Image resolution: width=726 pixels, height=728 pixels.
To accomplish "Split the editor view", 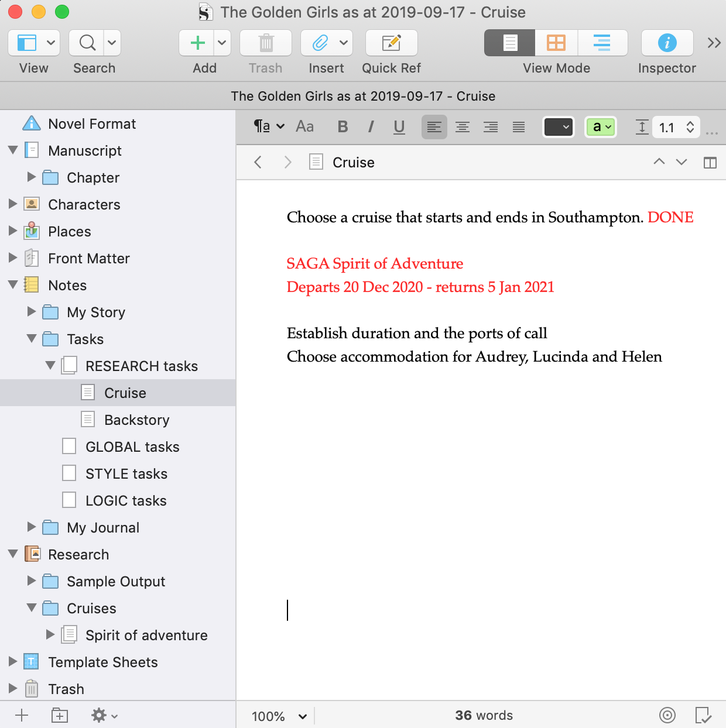I will coord(710,162).
